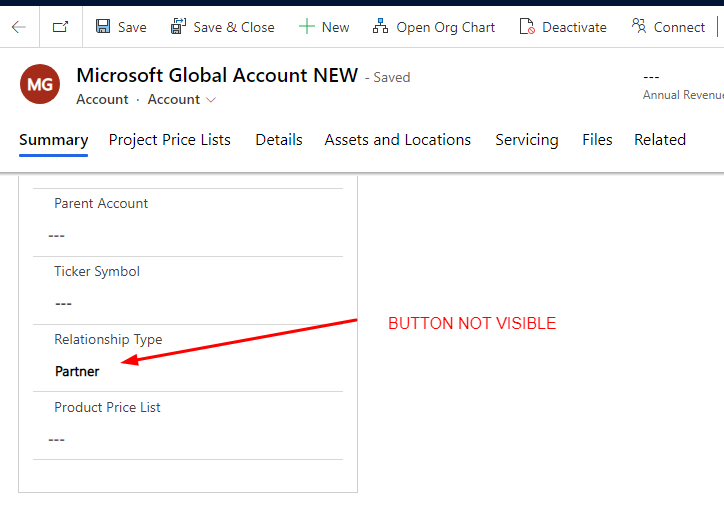This screenshot has height=509, width=724.
Task: Open record in new window icon
Action: [60, 27]
